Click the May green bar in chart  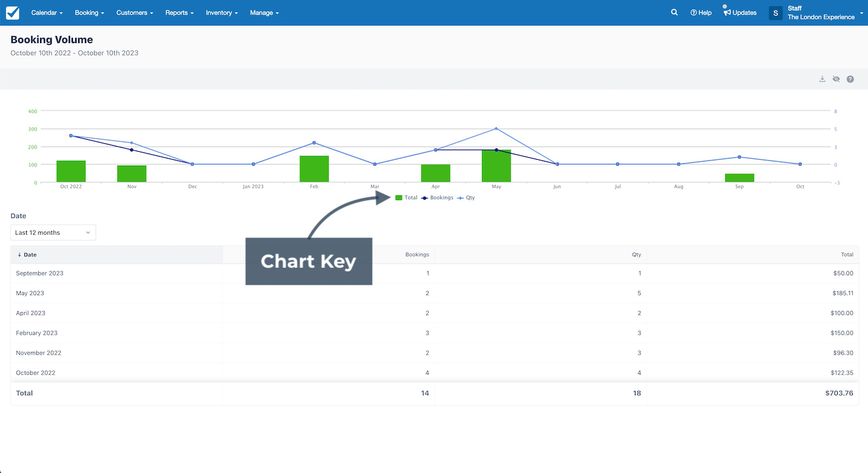click(497, 166)
